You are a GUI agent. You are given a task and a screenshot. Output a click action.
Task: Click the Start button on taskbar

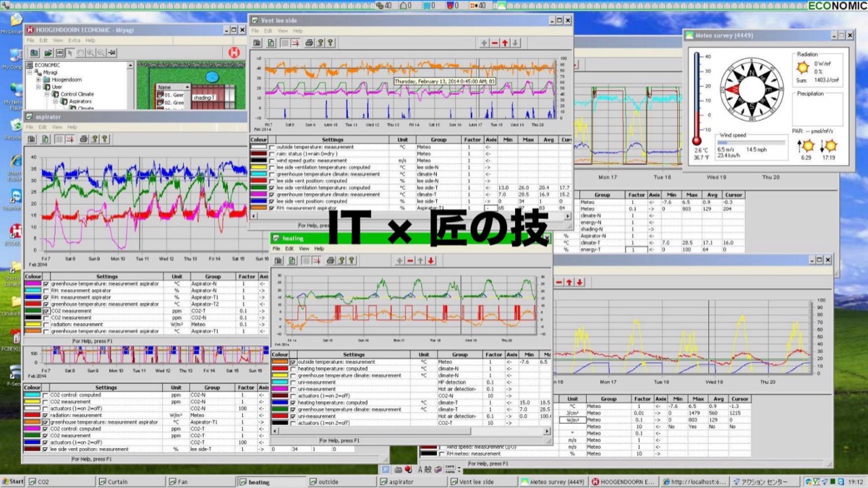click(12, 481)
